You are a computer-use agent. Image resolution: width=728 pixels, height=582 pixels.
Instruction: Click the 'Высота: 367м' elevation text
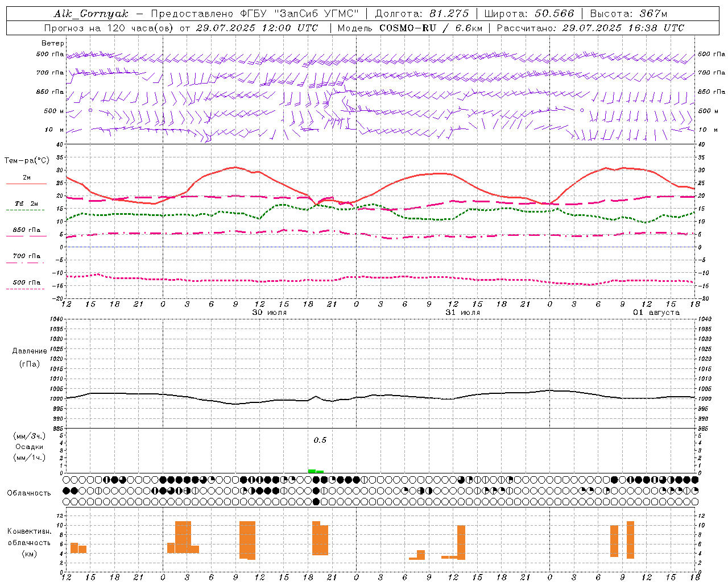pyautogui.click(x=628, y=14)
